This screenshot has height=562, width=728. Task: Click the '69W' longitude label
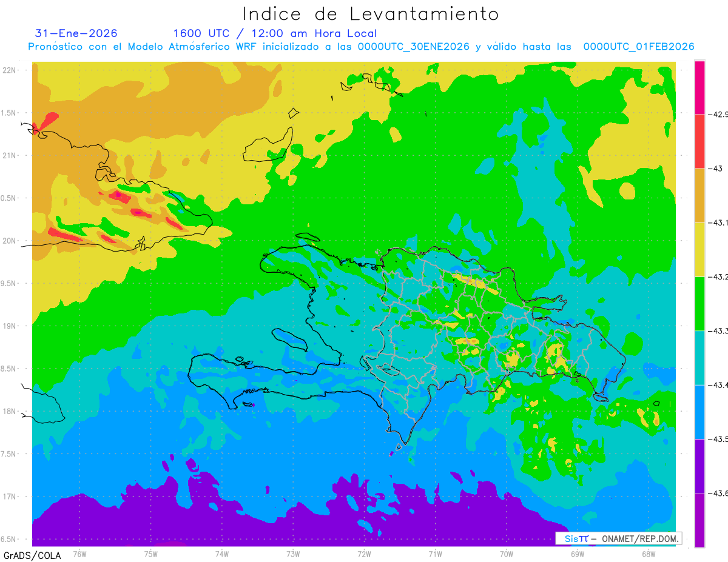(x=578, y=554)
